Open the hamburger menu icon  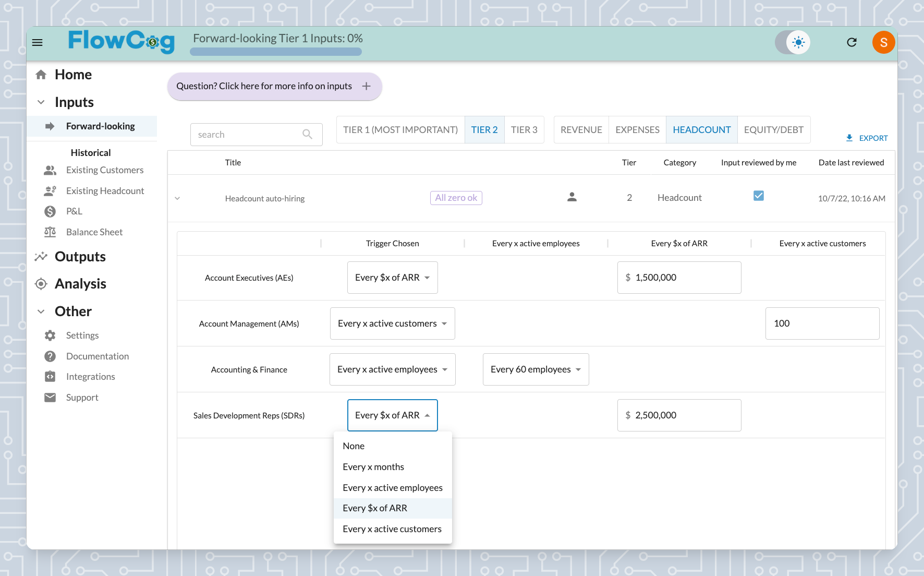click(38, 42)
